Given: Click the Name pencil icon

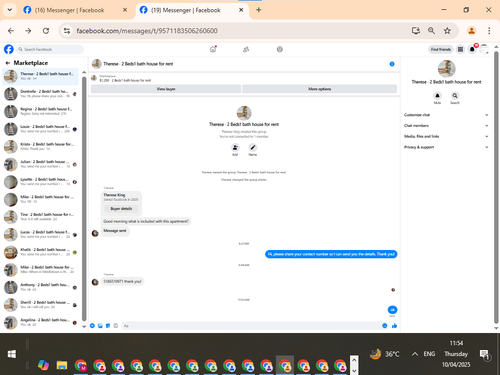Looking at the screenshot, I should [253, 147].
